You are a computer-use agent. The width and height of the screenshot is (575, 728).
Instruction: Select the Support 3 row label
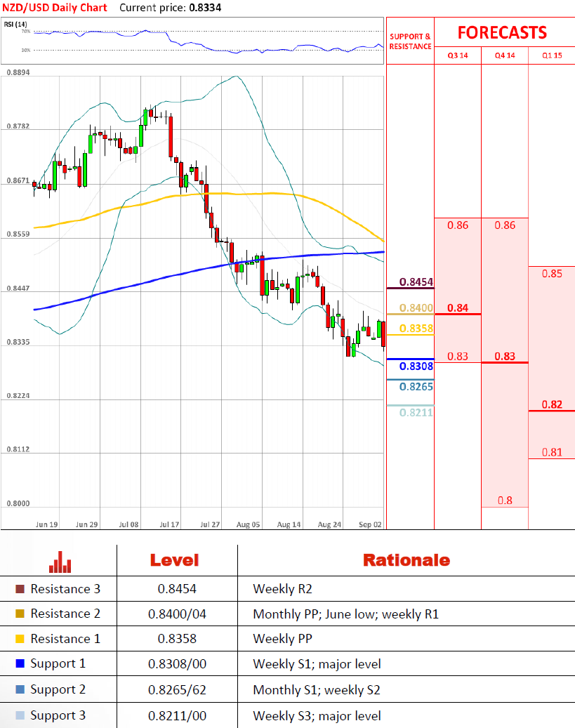[x=58, y=716]
